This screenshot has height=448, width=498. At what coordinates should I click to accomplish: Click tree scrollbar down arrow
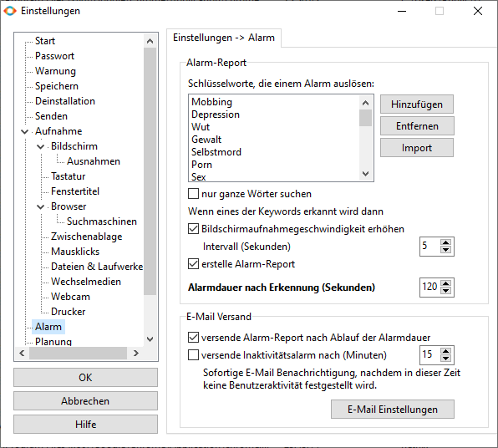[150, 339]
